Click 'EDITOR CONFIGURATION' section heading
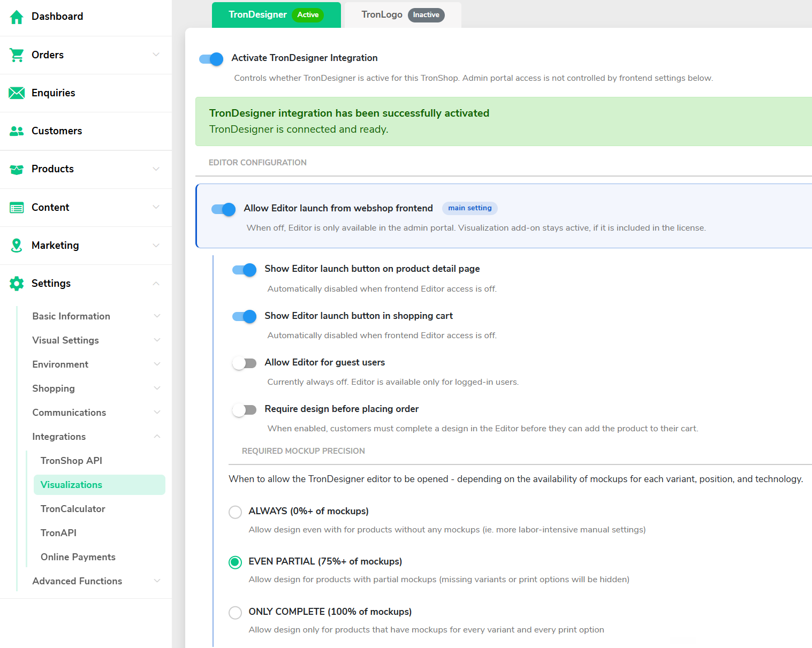The image size is (812, 648). click(257, 163)
